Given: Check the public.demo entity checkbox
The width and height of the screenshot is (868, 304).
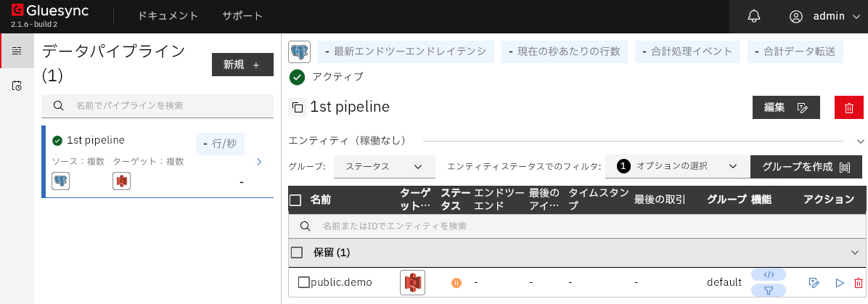Looking at the screenshot, I should tap(304, 282).
